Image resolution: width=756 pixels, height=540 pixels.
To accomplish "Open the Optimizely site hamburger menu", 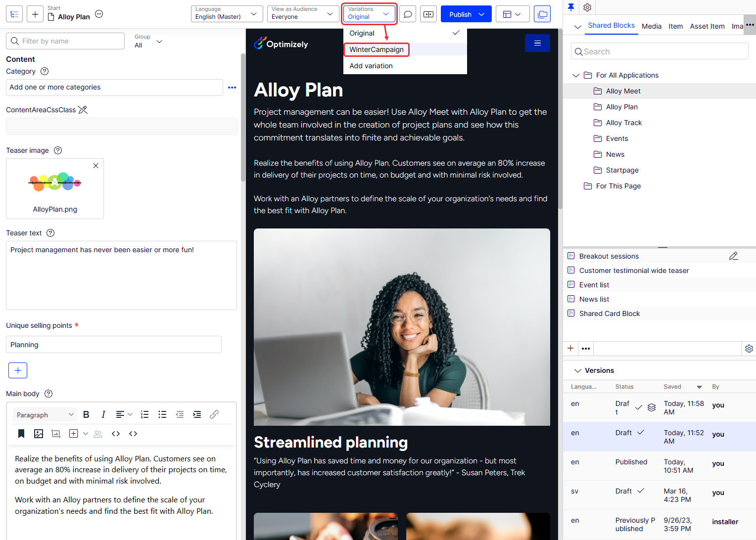I will (537, 43).
